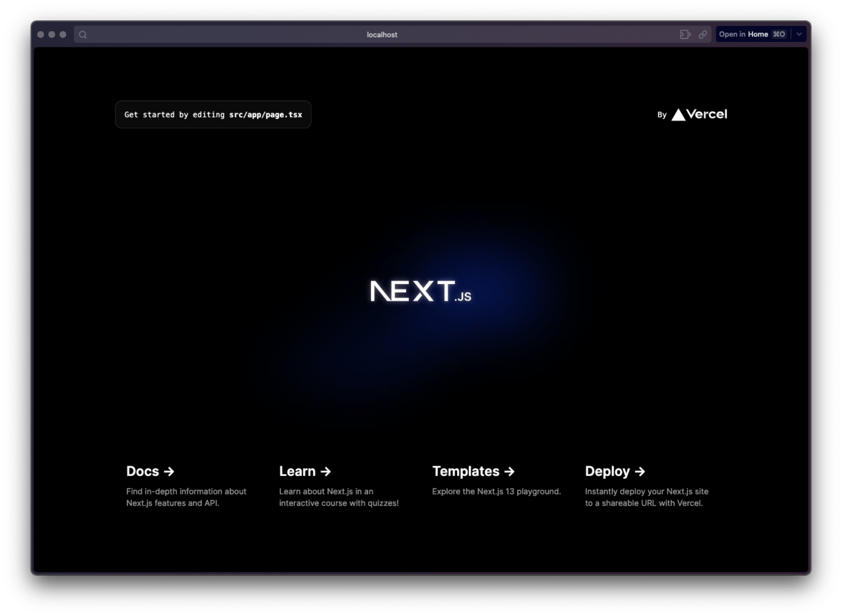Image resolution: width=842 pixels, height=616 pixels.
Task: Click the green traffic light button
Action: (62, 34)
